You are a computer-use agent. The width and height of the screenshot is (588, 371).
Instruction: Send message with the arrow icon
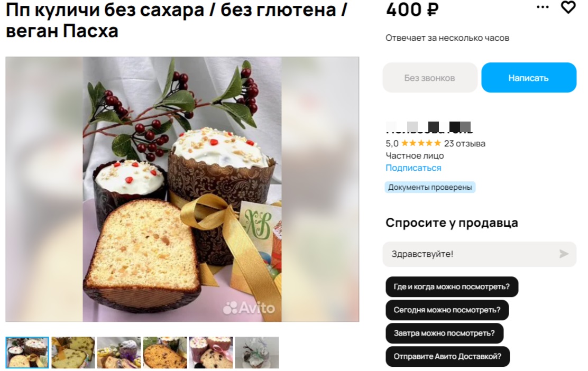[x=564, y=254]
